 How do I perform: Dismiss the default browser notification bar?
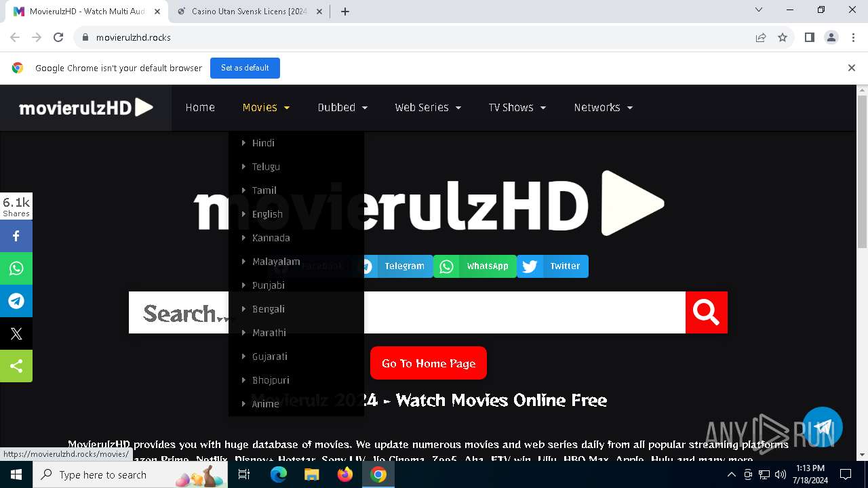[x=852, y=68]
